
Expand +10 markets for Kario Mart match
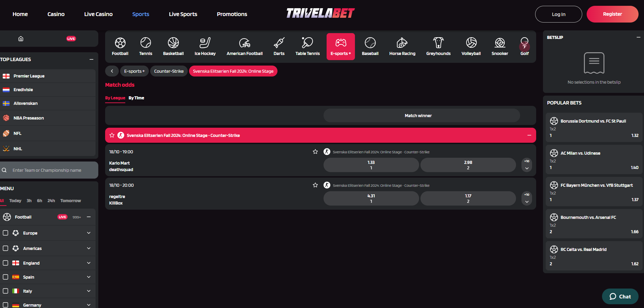coord(527,165)
